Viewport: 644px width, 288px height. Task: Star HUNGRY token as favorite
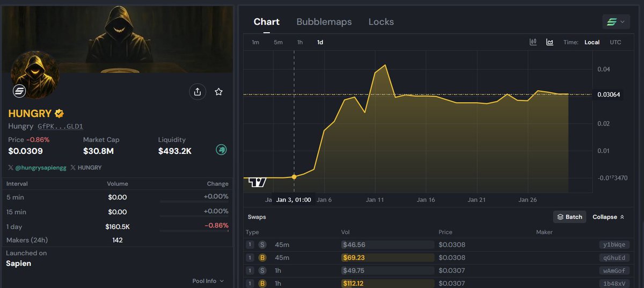click(218, 92)
